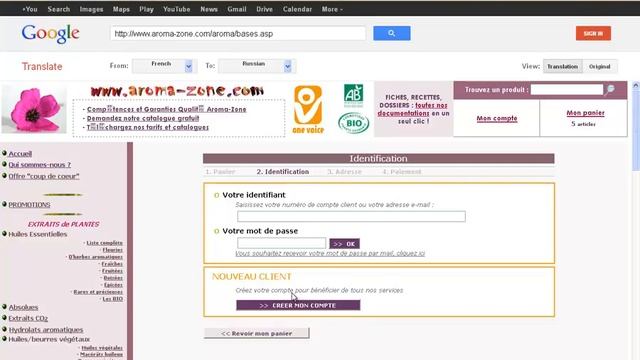Screen dimensions: 640x360
Task: Open Extraits CO2 sidebar link
Action: tap(28, 318)
